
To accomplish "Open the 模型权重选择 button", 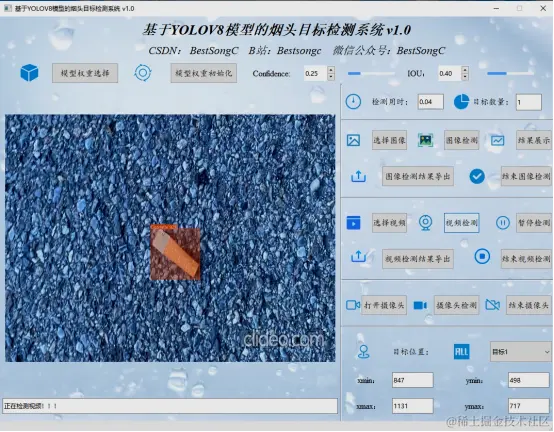I will 85,73.
